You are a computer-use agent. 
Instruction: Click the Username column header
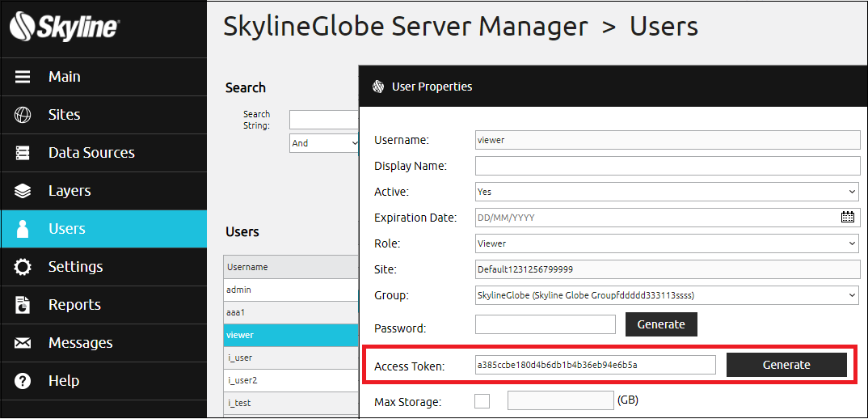(291, 267)
